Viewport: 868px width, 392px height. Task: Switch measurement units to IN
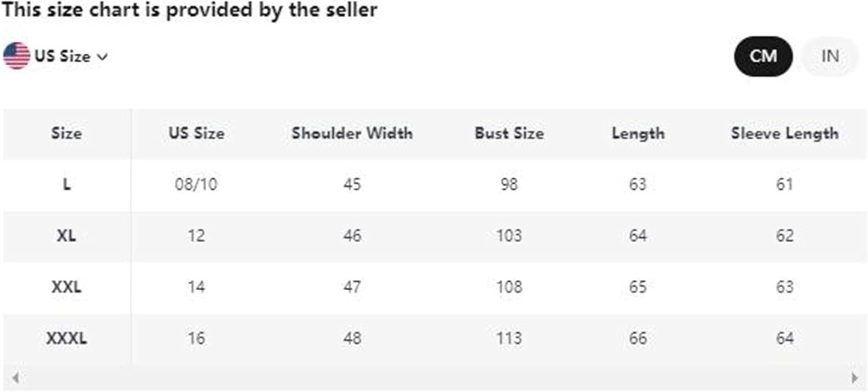[x=830, y=56]
